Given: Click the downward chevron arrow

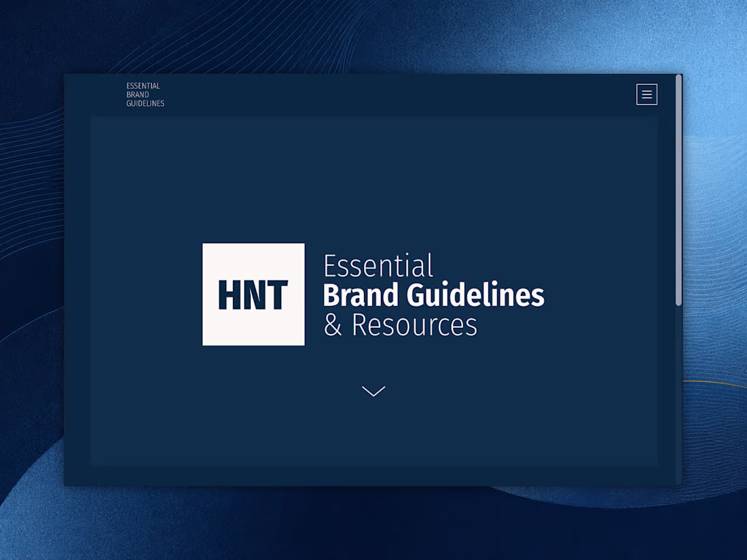Looking at the screenshot, I should [373, 391].
